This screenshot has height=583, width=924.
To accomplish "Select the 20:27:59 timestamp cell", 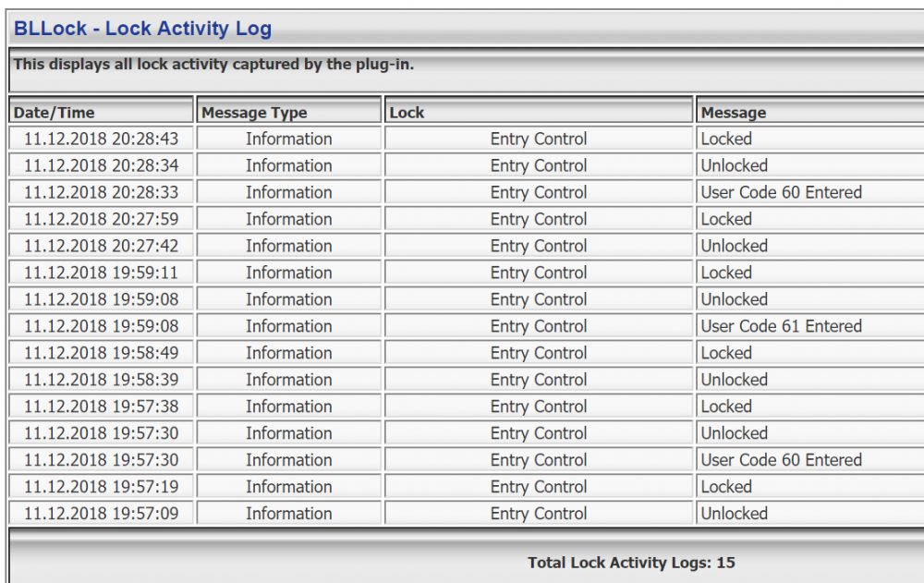I will tap(102, 220).
